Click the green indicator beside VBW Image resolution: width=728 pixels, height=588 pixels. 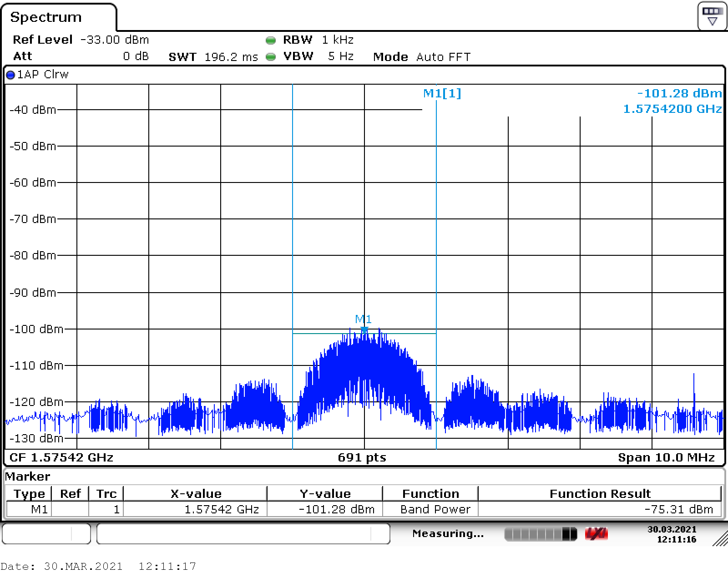tap(271, 57)
